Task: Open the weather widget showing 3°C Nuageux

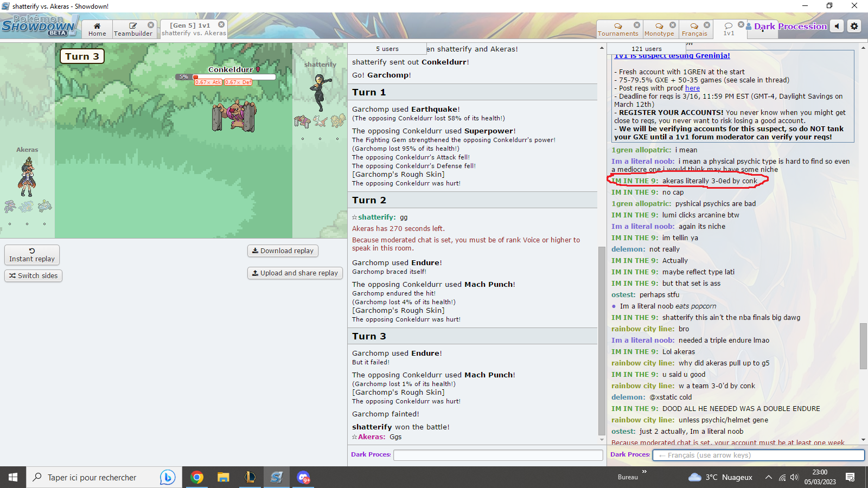Action: pos(720,477)
